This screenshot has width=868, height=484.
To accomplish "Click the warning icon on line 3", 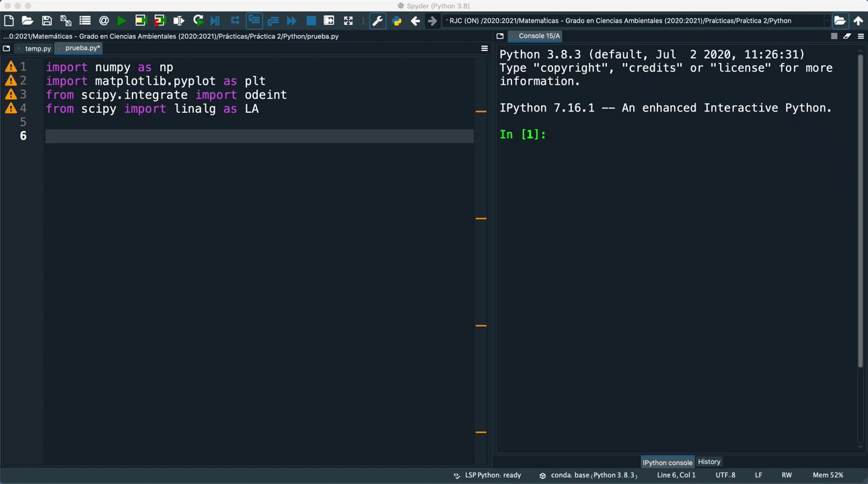I will pyautogui.click(x=11, y=94).
